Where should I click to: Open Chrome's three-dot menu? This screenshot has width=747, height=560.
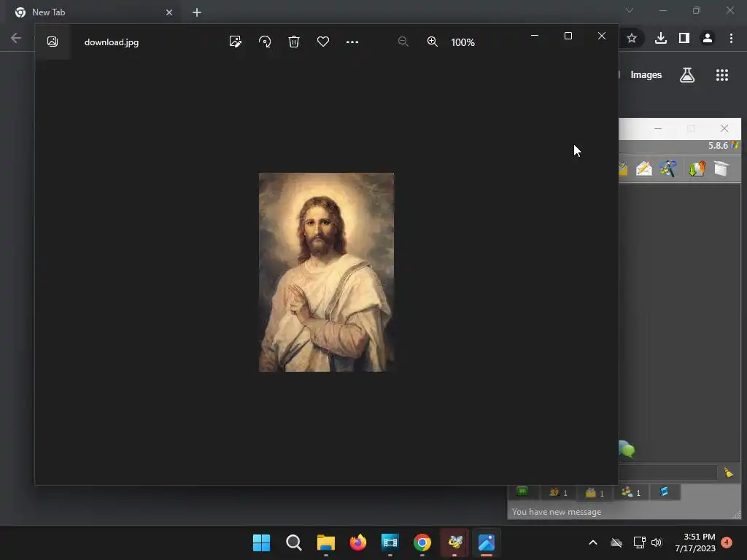731,38
